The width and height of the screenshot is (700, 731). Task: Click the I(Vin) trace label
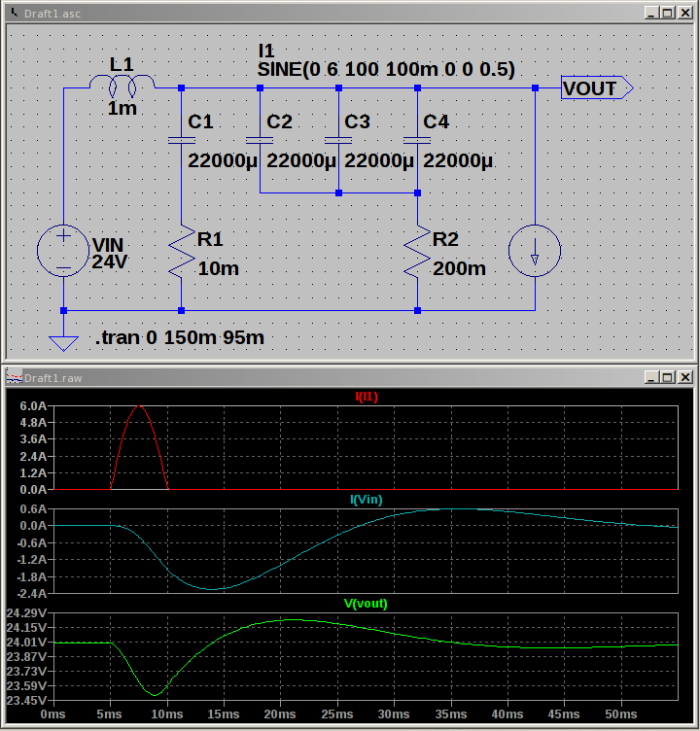tap(367, 500)
